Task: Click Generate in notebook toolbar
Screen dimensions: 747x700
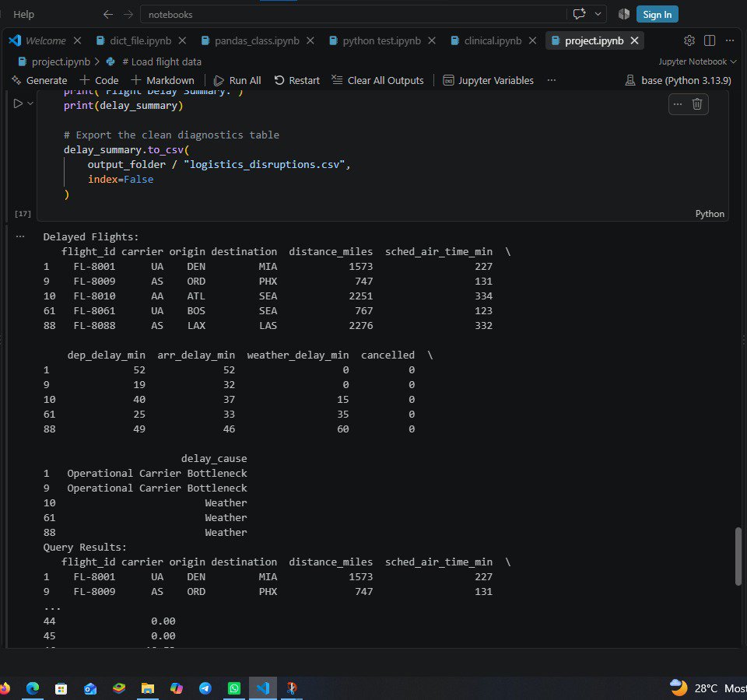Action: point(40,80)
